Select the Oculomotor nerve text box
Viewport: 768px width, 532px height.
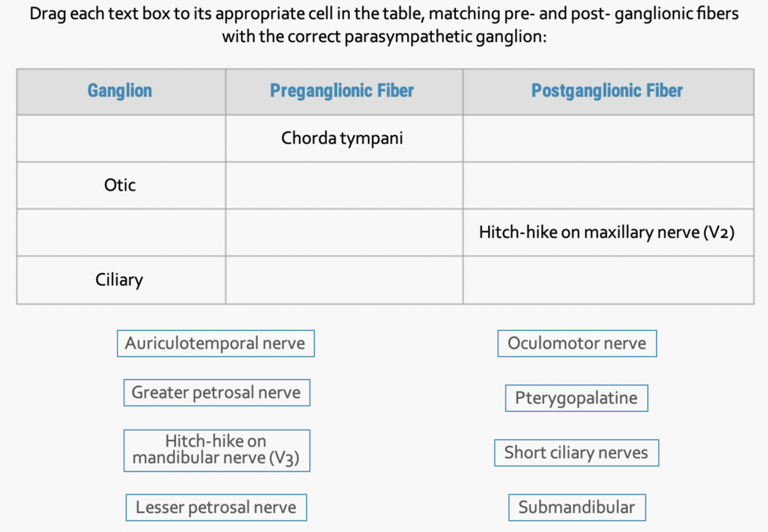point(577,343)
